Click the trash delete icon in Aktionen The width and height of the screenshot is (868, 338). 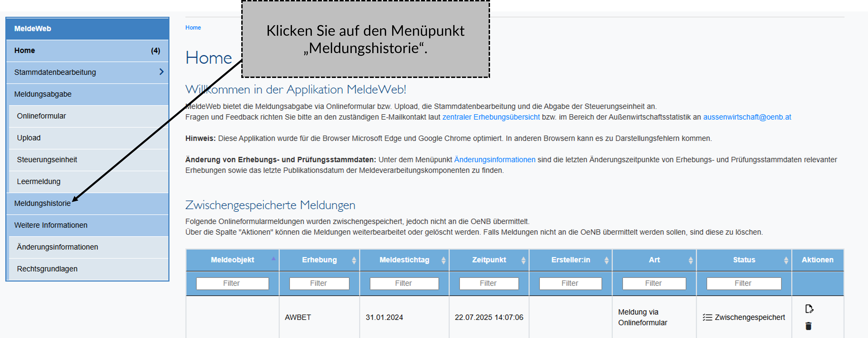808,326
